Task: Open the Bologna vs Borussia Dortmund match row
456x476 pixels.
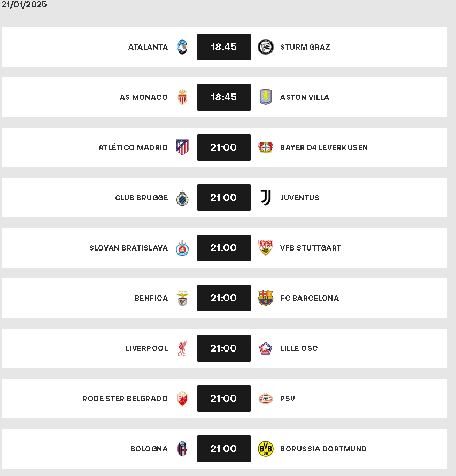Action: tap(224, 449)
